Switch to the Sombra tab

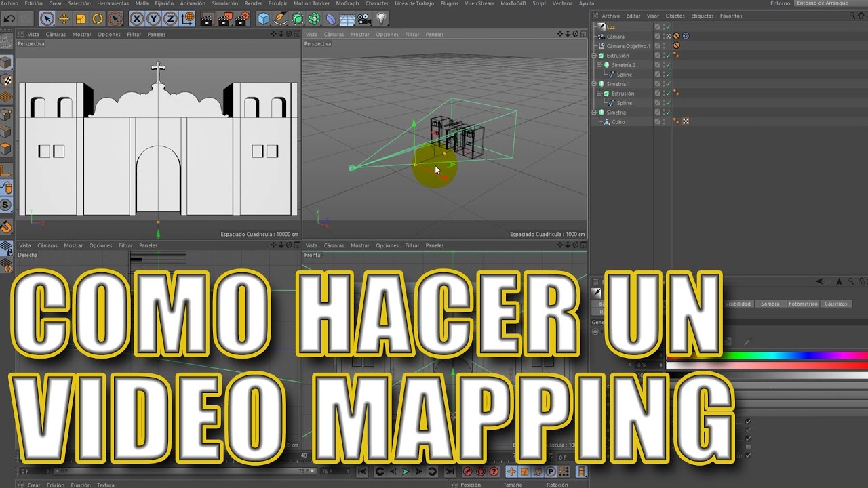coord(770,304)
